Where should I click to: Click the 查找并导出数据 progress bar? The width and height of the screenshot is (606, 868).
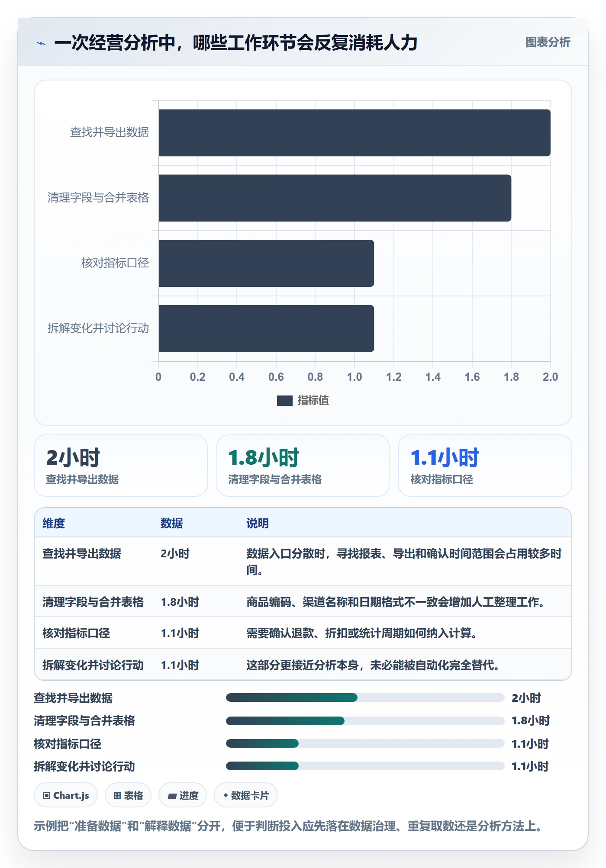point(365,698)
